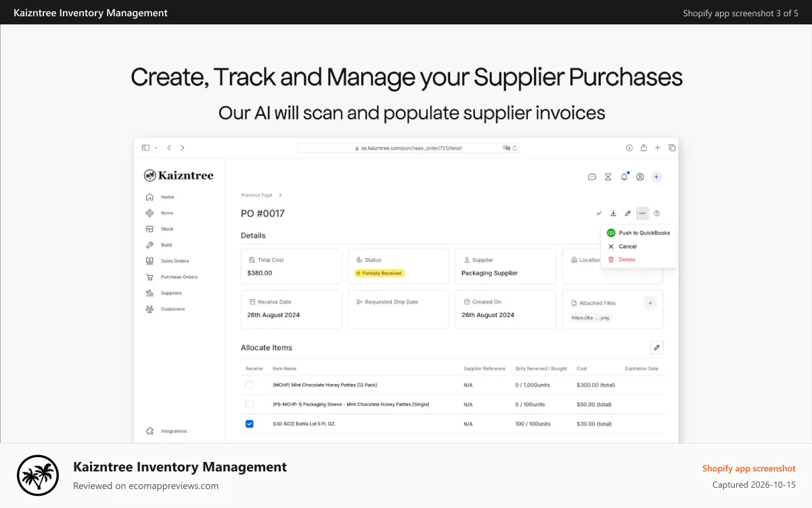Go forward with the browser forward arrow
812x508 pixels.
coord(183,148)
